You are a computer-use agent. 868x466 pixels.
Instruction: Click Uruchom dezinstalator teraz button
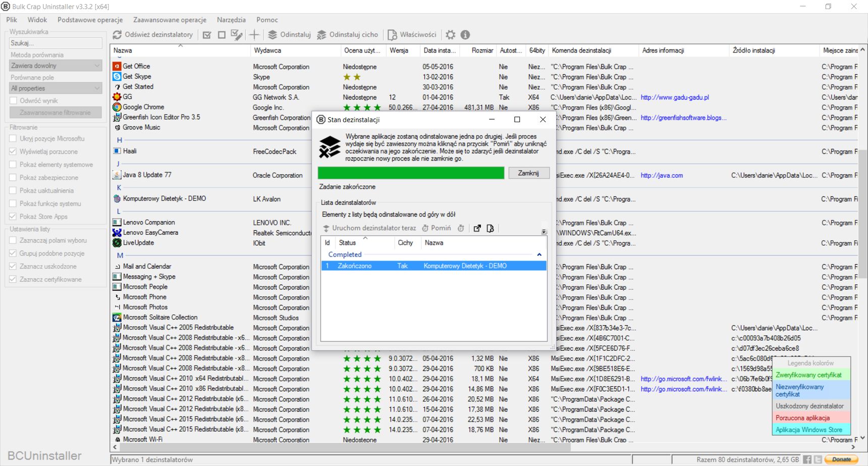point(369,228)
